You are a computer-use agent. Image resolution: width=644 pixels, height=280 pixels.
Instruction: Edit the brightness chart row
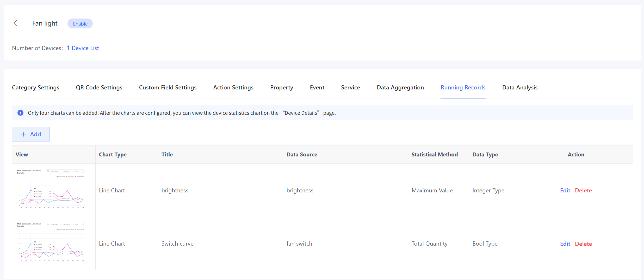[565, 191]
